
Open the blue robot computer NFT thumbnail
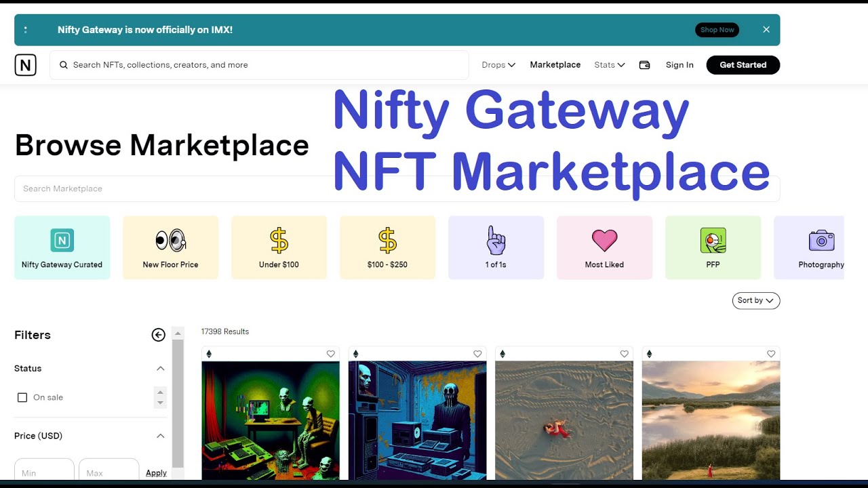pos(417,420)
